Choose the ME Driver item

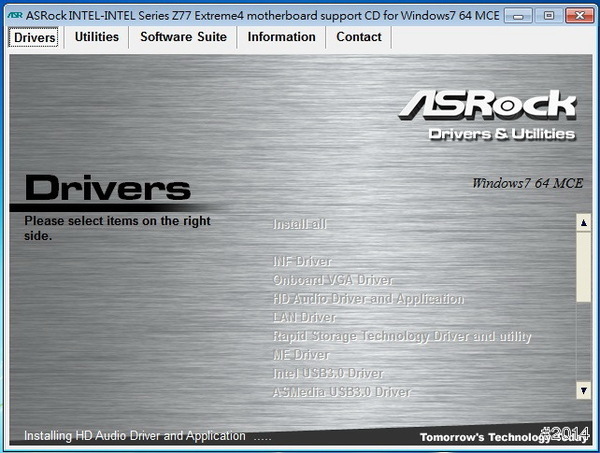point(301,355)
